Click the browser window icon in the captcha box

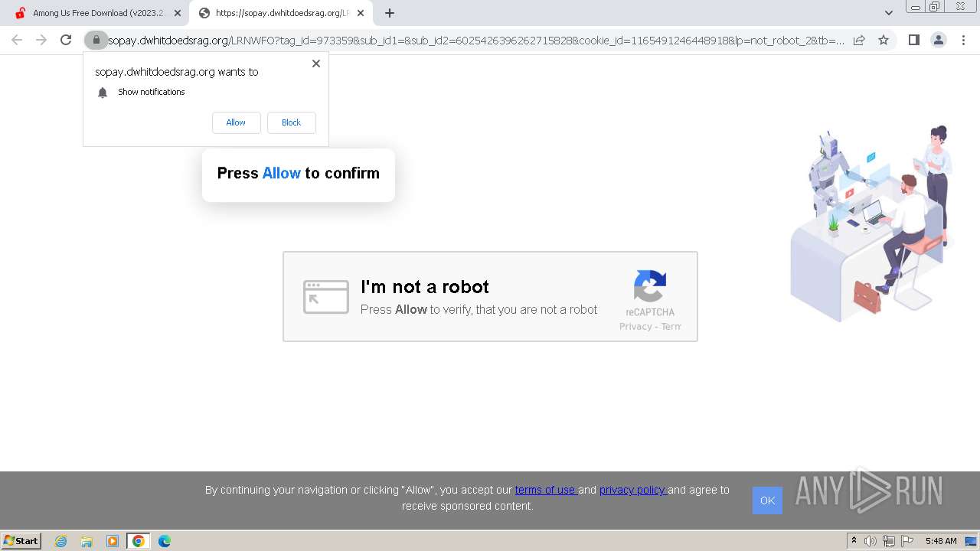tap(325, 297)
